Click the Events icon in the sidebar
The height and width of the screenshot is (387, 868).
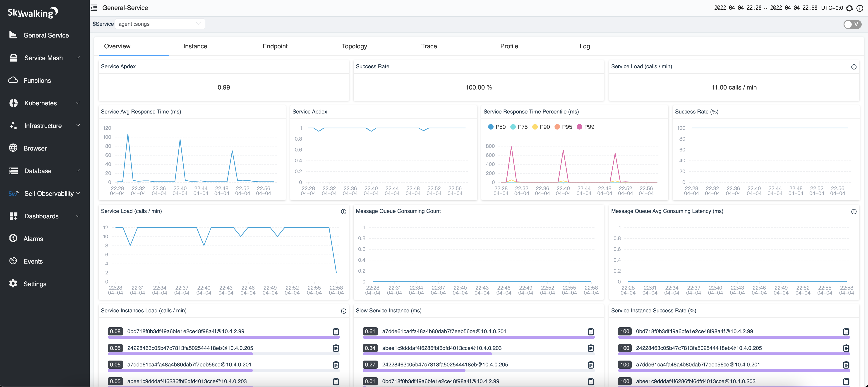click(x=13, y=261)
